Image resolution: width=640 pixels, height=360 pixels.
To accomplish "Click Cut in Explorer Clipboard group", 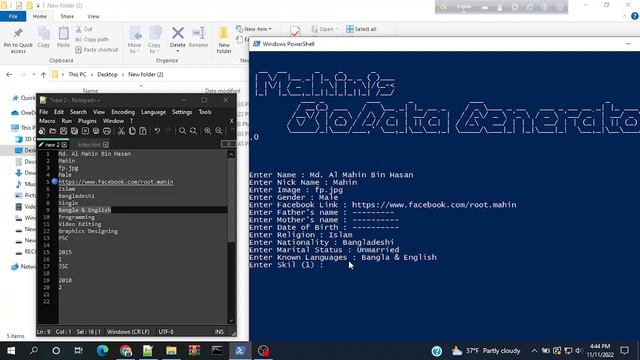I will [84, 29].
